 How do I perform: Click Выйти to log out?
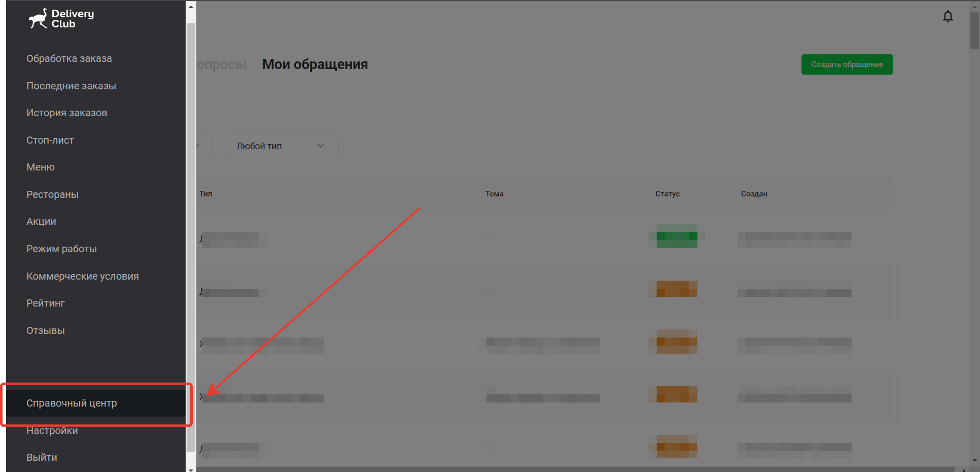[x=42, y=457]
